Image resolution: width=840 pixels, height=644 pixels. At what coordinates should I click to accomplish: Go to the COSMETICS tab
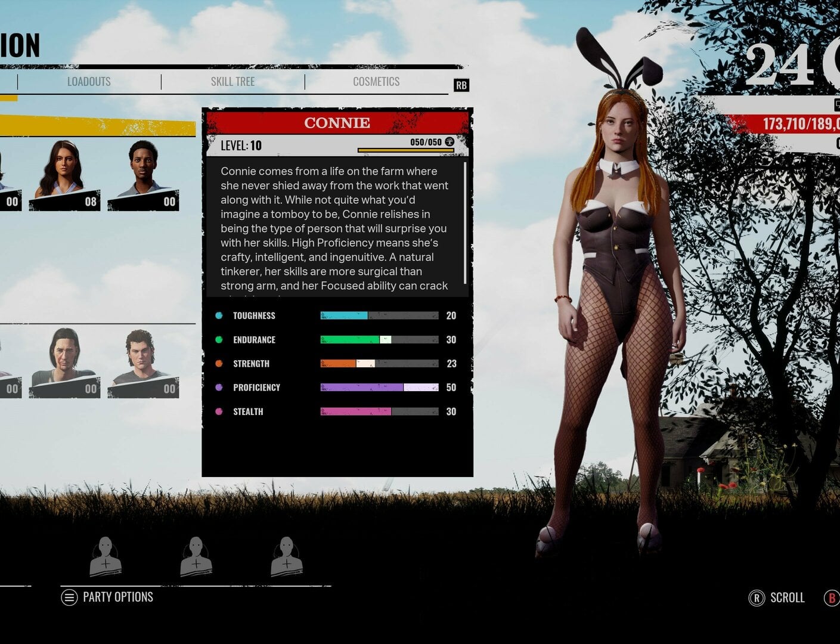376,82
